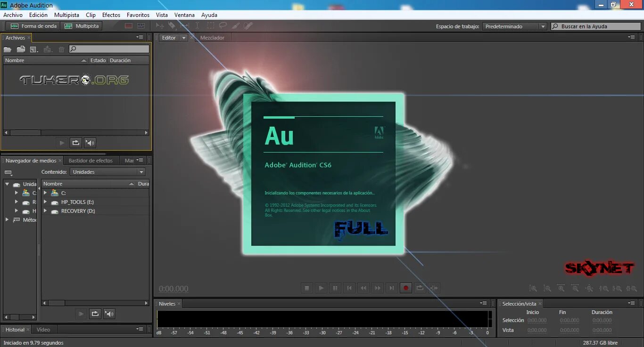Select the Time Selection tool
Screen dimensions: 644x347
197,26
